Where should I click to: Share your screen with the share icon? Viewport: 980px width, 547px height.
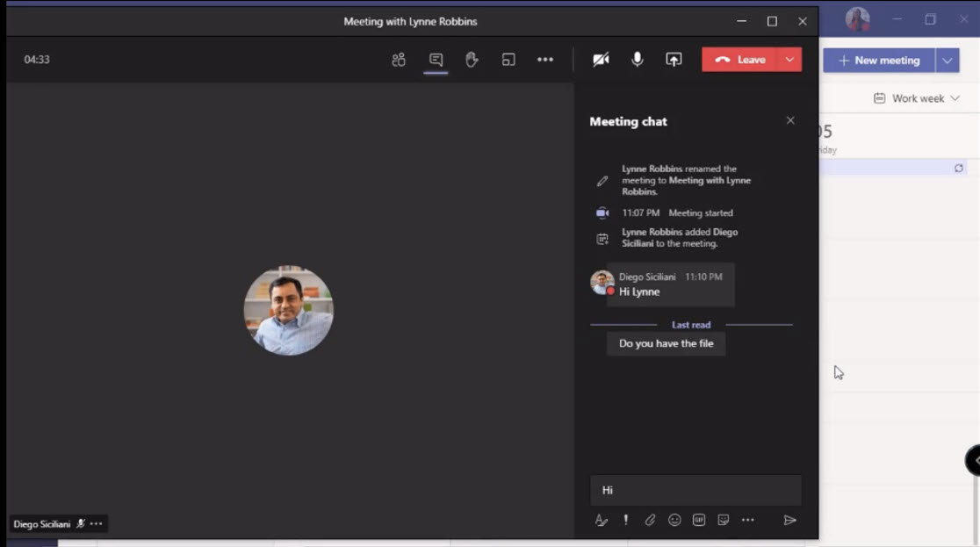pyautogui.click(x=674, y=60)
